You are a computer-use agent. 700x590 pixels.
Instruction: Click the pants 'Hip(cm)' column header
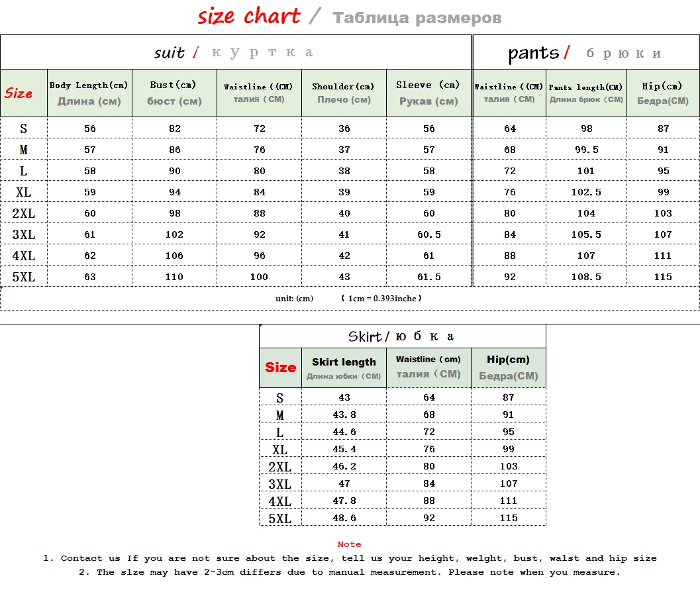pyautogui.click(x=663, y=93)
